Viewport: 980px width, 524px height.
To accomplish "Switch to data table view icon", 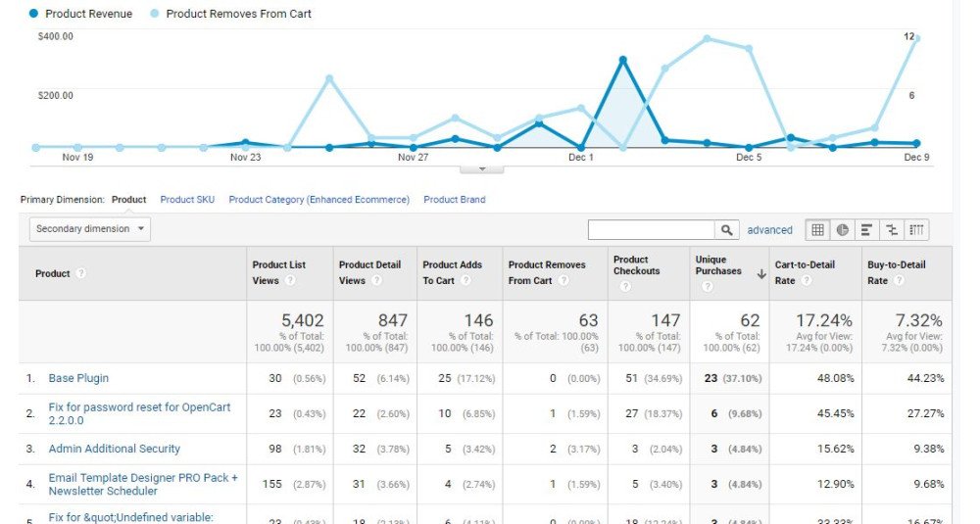I will 817,230.
